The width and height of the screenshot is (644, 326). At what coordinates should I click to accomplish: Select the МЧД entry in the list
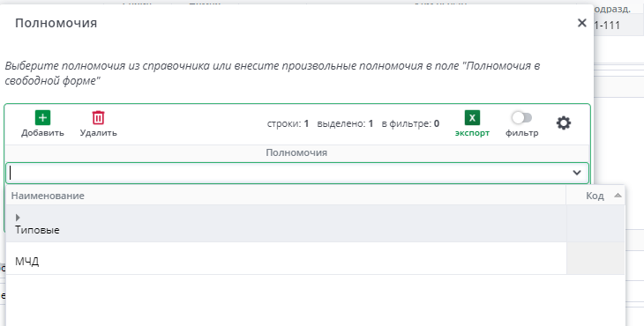(27, 261)
